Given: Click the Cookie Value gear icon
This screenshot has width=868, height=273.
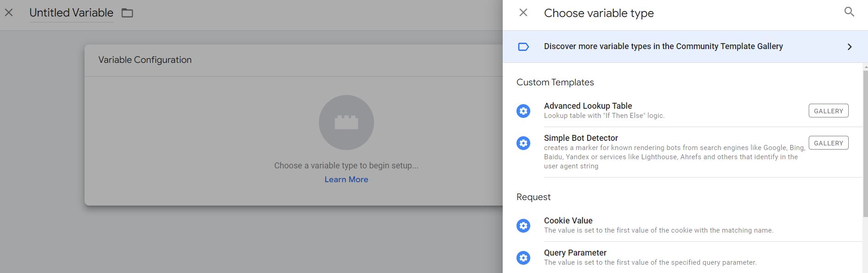Looking at the screenshot, I should [523, 226].
